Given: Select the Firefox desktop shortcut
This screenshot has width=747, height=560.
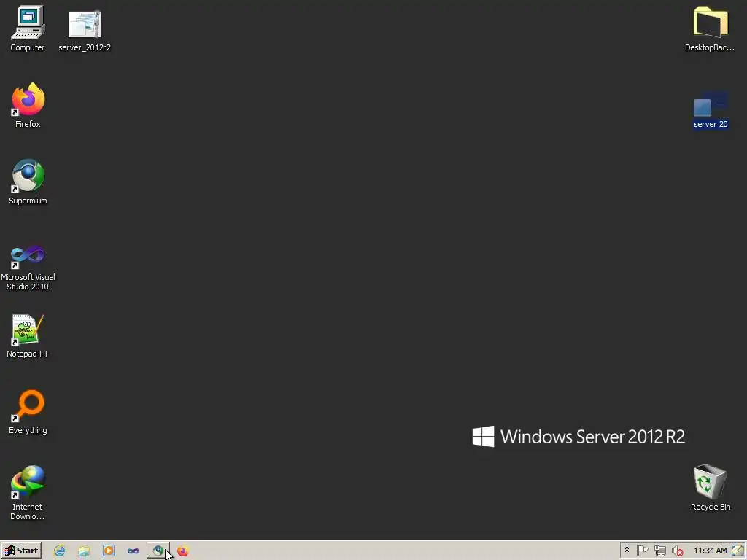Looking at the screenshot, I should (28, 105).
